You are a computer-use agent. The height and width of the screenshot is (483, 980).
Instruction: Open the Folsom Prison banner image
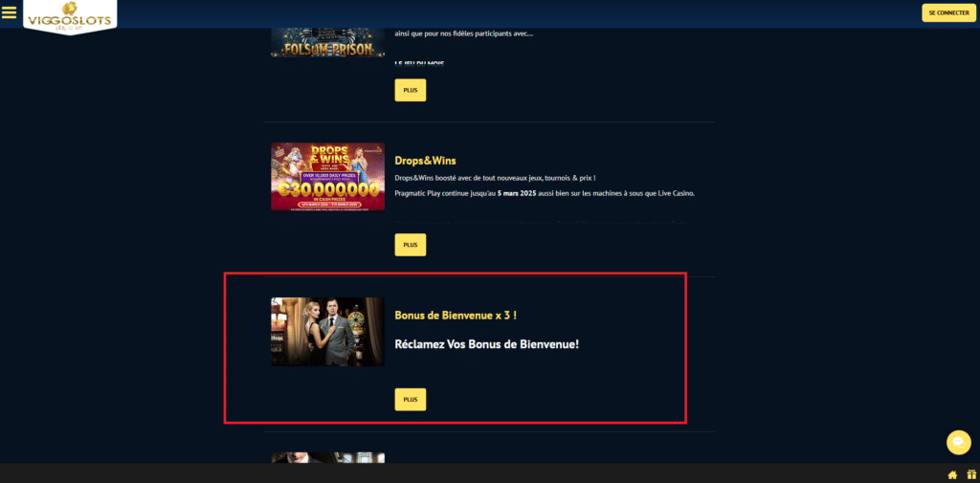click(327, 42)
